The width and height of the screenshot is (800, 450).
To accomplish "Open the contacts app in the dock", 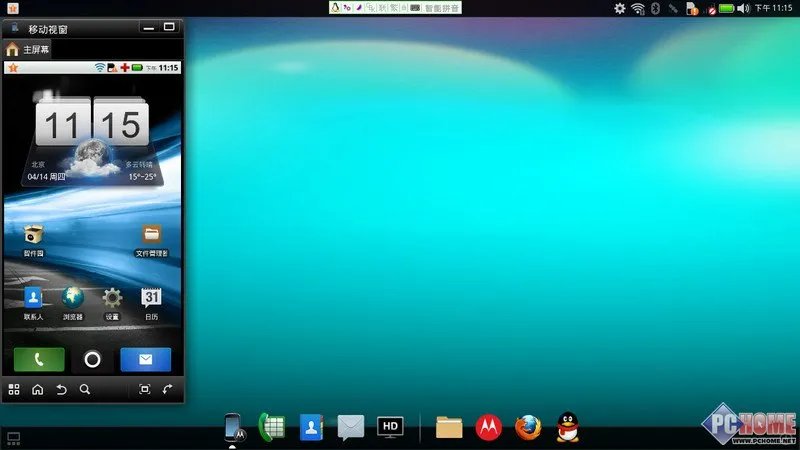I will pyautogui.click(x=312, y=427).
